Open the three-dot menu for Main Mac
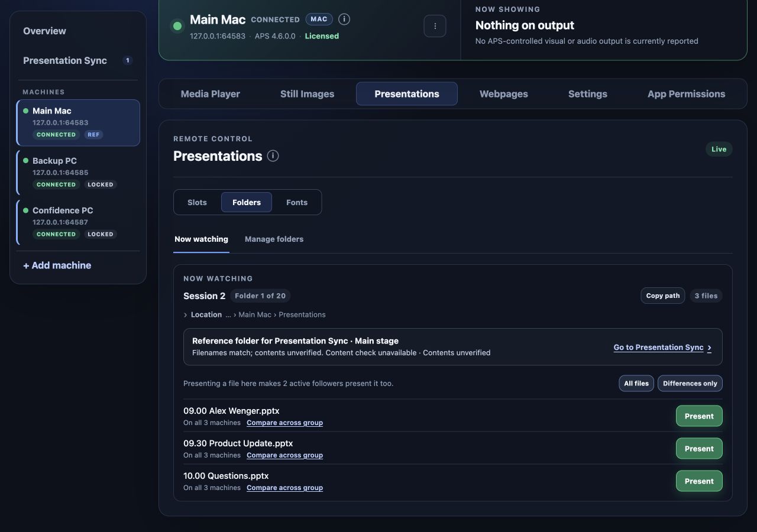 pyautogui.click(x=435, y=26)
